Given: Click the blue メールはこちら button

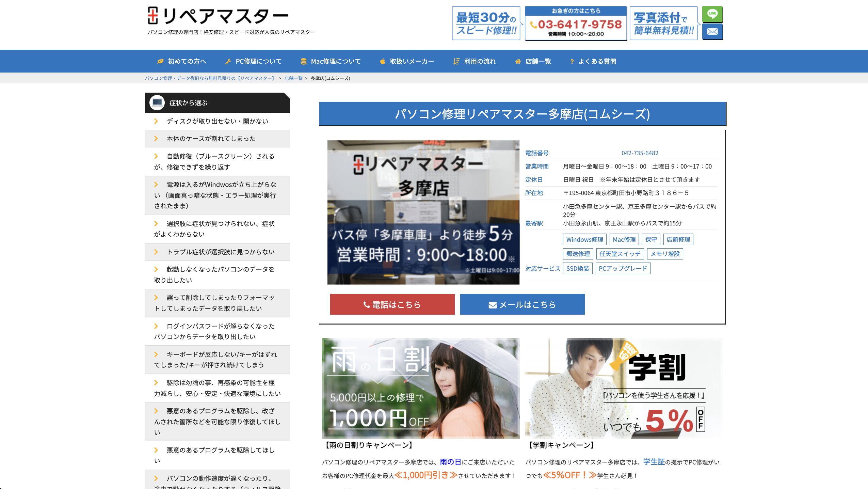Looking at the screenshot, I should (x=522, y=304).
